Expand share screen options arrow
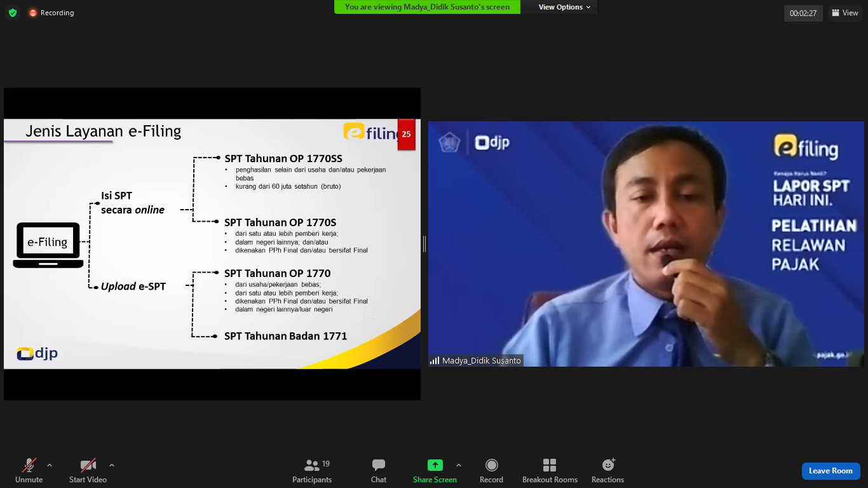Image resolution: width=868 pixels, height=488 pixels. coord(459,465)
